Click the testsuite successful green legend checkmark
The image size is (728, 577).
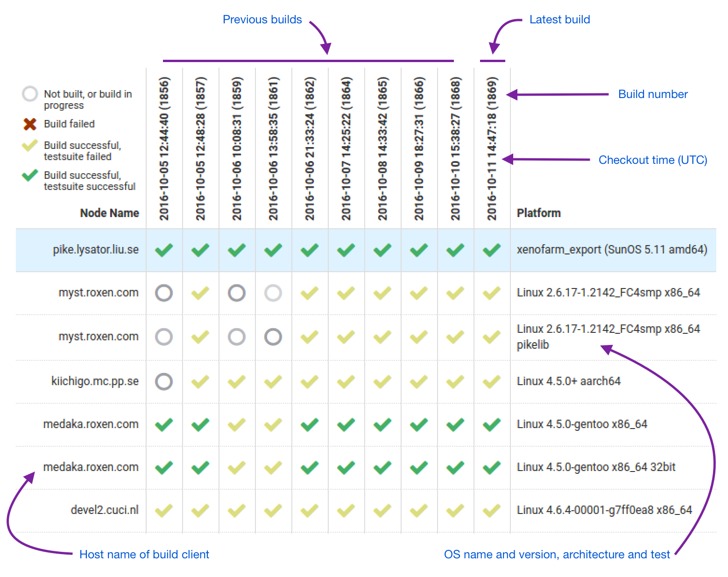(x=30, y=176)
